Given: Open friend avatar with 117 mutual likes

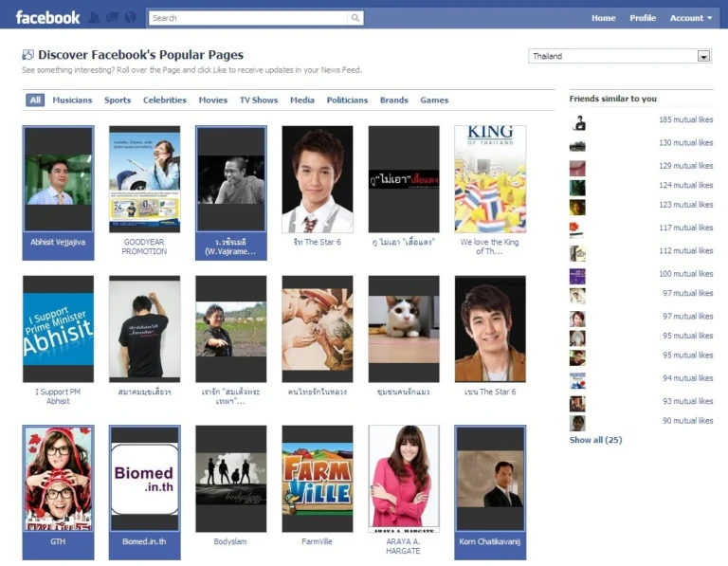Looking at the screenshot, I should click(x=577, y=230).
